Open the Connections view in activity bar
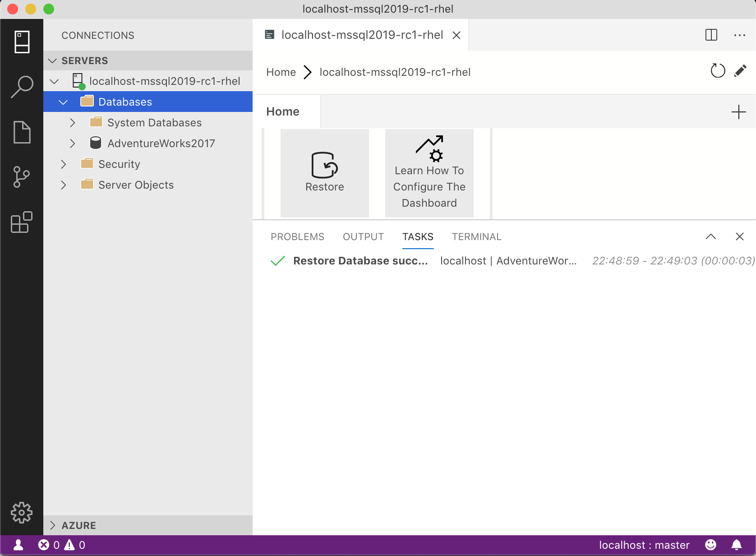The height and width of the screenshot is (556, 756). coord(22,42)
